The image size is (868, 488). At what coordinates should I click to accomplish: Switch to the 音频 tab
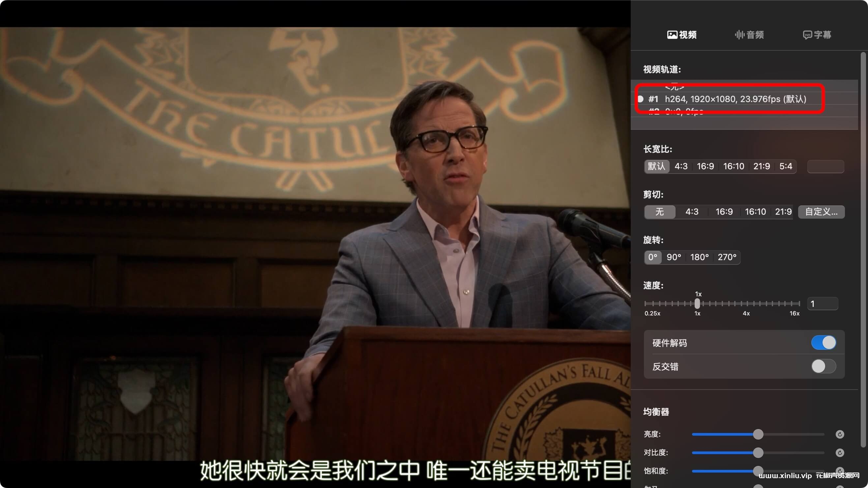coord(749,35)
